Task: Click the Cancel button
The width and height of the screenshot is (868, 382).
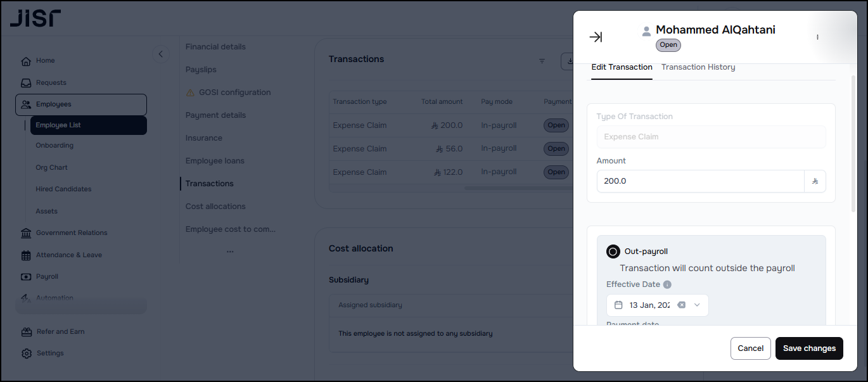Action: coord(750,348)
